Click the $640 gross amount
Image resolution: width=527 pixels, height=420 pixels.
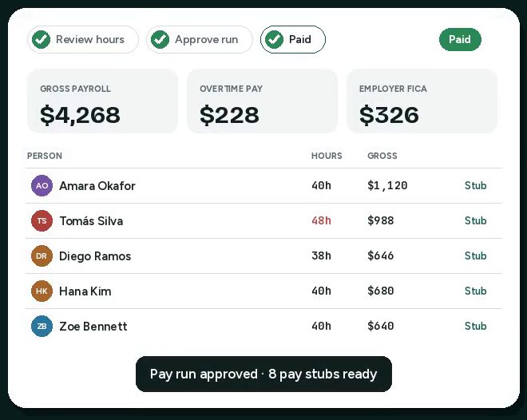pyautogui.click(x=380, y=326)
